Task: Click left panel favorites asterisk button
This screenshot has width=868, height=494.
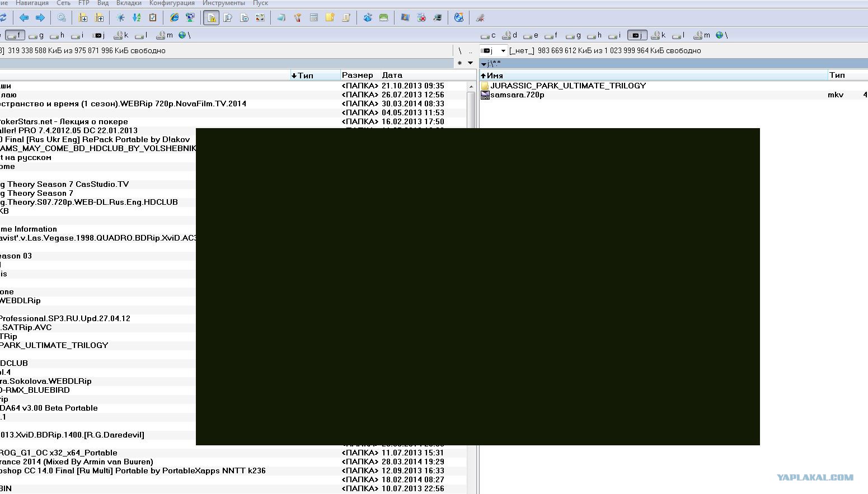Action: [460, 63]
